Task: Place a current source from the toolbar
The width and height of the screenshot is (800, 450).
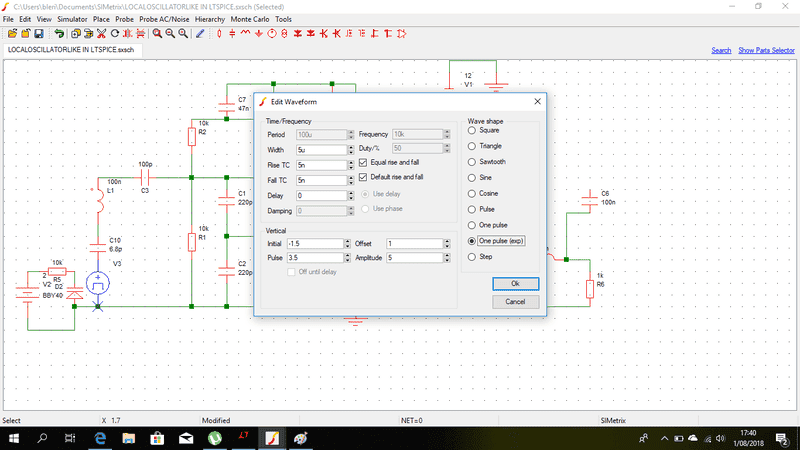Action: click(284, 34)
